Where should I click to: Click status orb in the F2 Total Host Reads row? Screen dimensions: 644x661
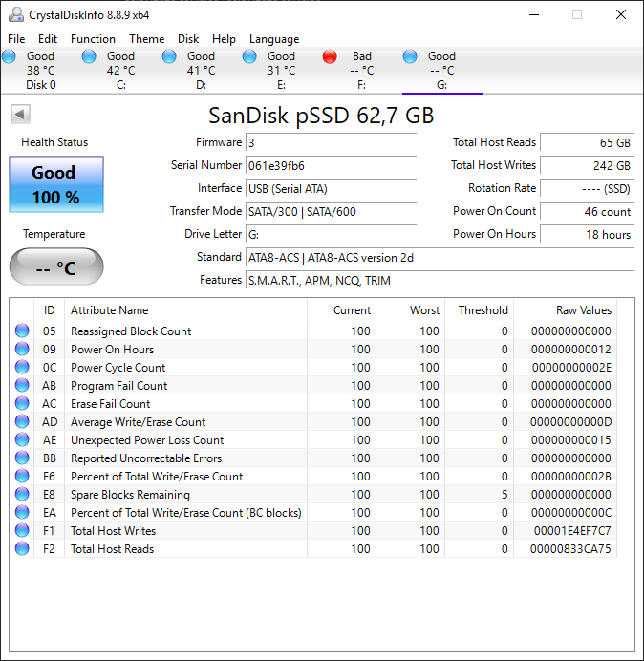[22, 548]
